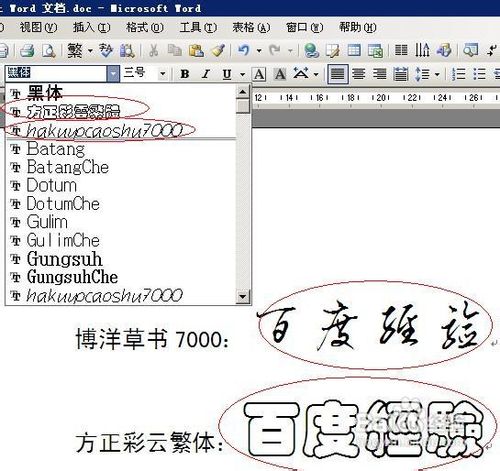The height and width of the screenshot is (471, 500).
Task: Select 方正彩云繁体 from the font list
Action: point(121,111)
